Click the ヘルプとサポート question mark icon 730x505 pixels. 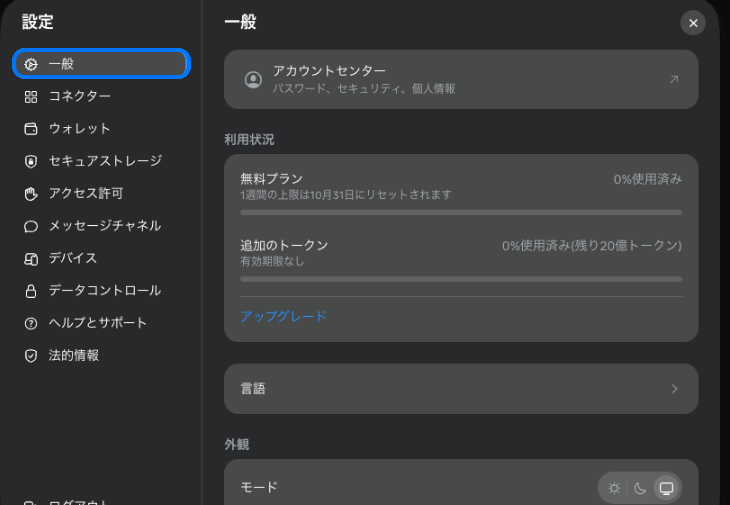click(31, 323)
